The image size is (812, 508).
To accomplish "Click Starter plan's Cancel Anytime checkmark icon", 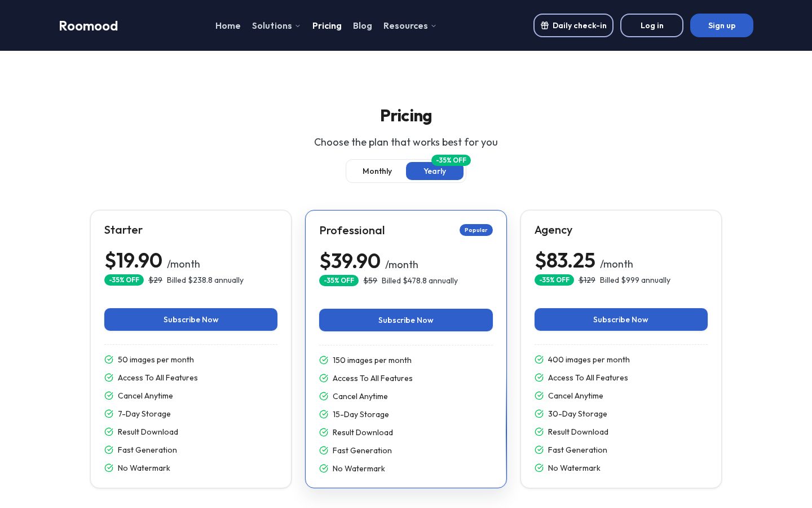I will coord(109,396).
